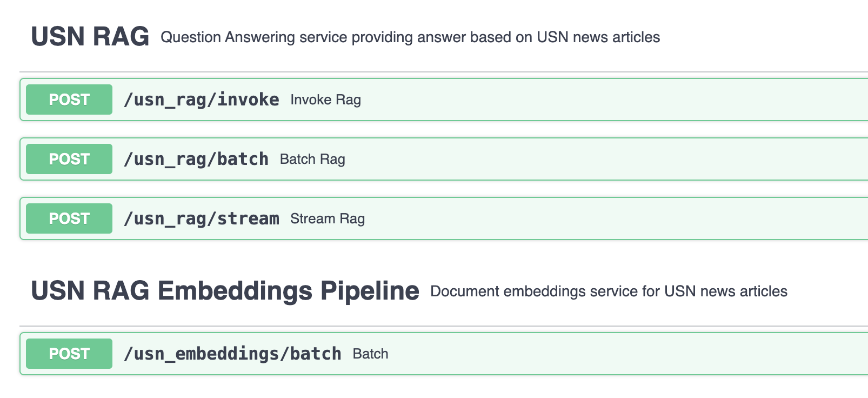Image resolution: width=868 pixels, height=398 pixels.
Task: Click the Batch label on the embeddings endpoint
Action: (x=370, y=353)
